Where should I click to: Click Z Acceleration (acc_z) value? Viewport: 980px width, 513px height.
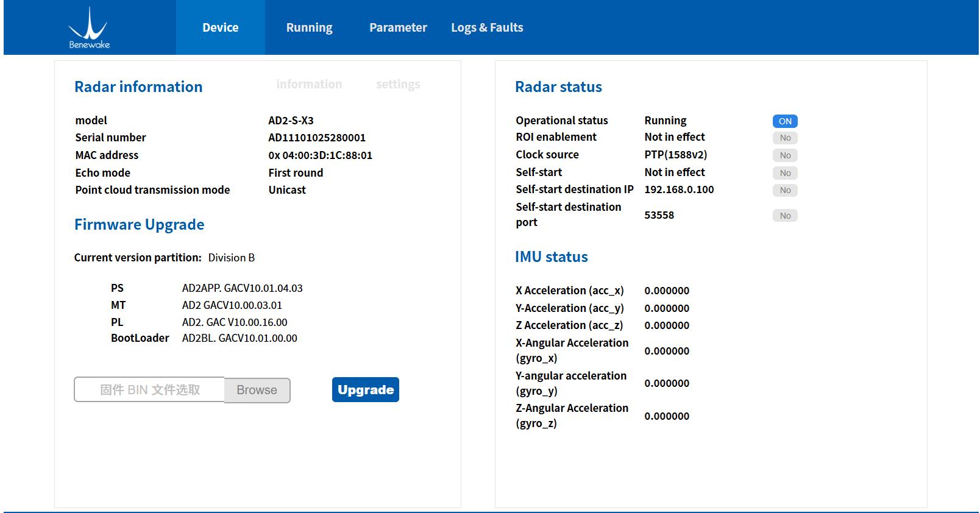[667, 325]
